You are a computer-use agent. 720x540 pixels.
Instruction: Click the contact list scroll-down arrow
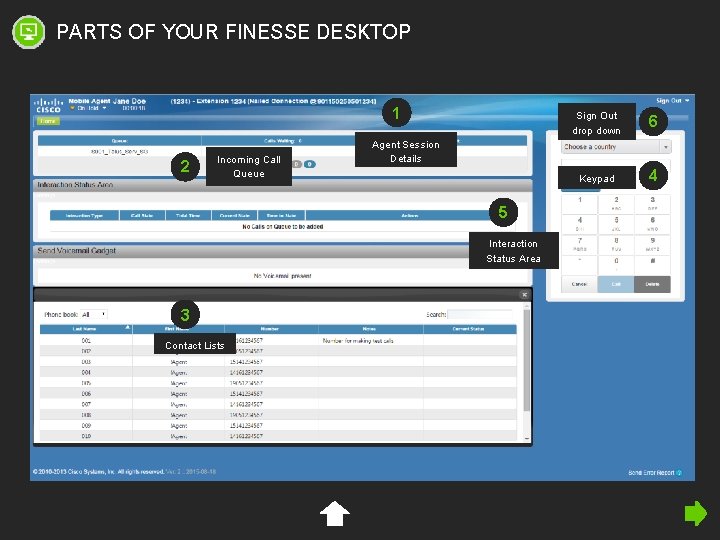tap(527, 439)
